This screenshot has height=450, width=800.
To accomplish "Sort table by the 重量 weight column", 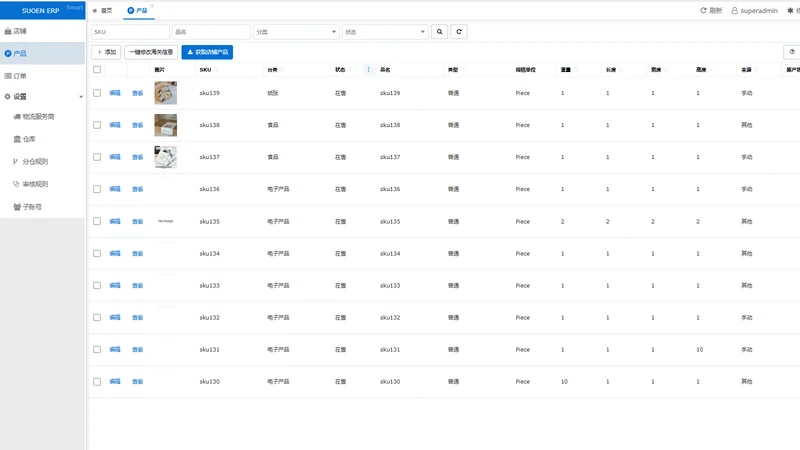I will 575,69.
